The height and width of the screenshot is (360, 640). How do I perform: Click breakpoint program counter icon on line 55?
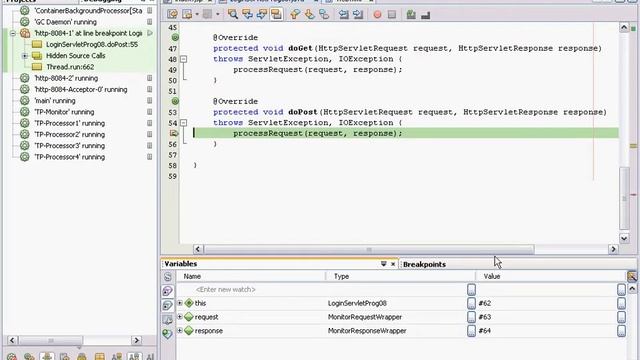tap(174, 133)
